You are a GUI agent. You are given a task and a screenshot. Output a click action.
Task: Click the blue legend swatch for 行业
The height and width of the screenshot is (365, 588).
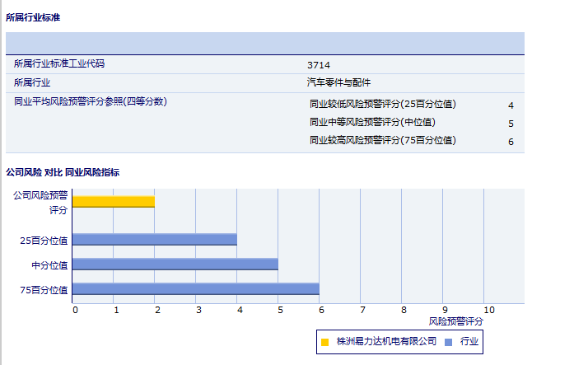pos(448,342)
